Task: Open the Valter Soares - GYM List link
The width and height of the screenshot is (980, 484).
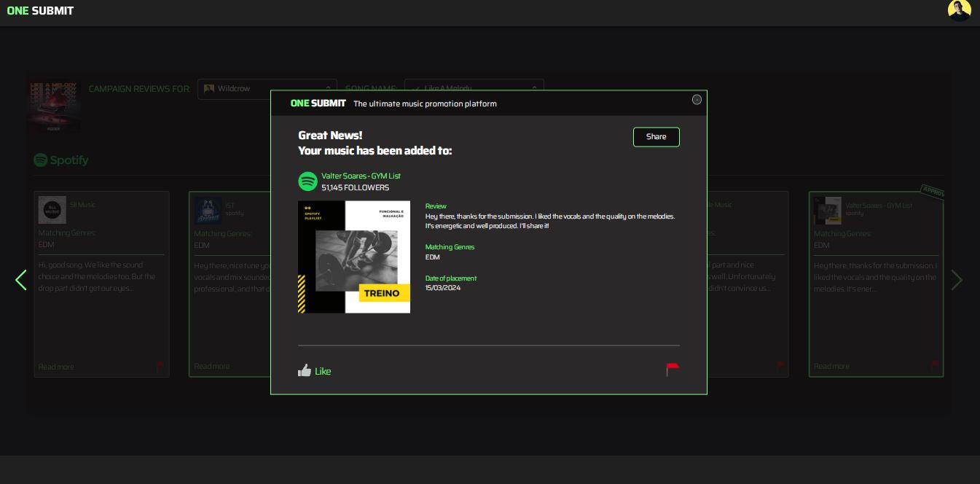Action: click(361, 176)
